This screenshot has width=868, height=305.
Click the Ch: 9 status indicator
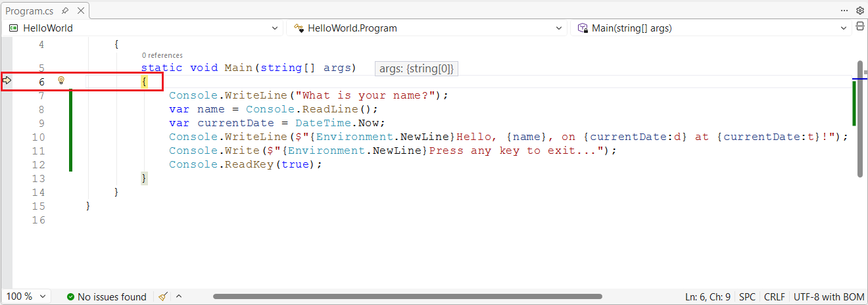(x=720, y=297)
